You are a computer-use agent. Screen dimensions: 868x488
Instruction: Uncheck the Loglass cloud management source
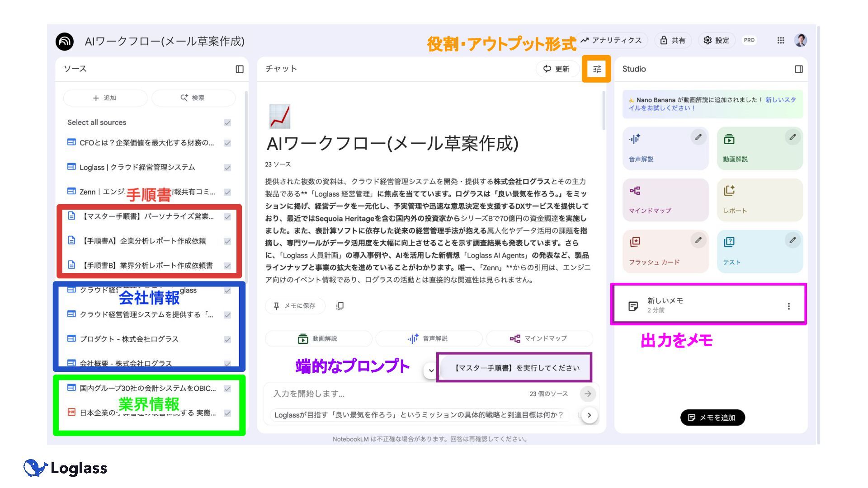pyautogui.click(x=227, y=167)
